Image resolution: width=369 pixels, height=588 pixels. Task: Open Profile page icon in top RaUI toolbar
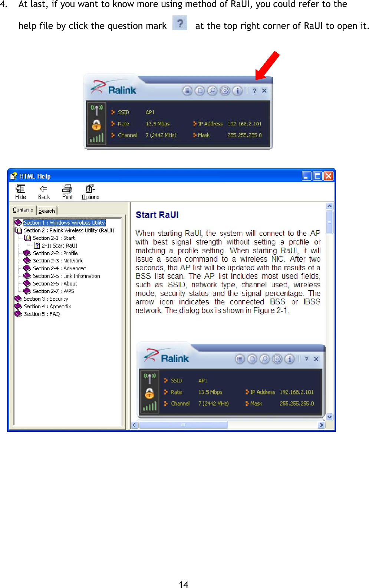200,91
